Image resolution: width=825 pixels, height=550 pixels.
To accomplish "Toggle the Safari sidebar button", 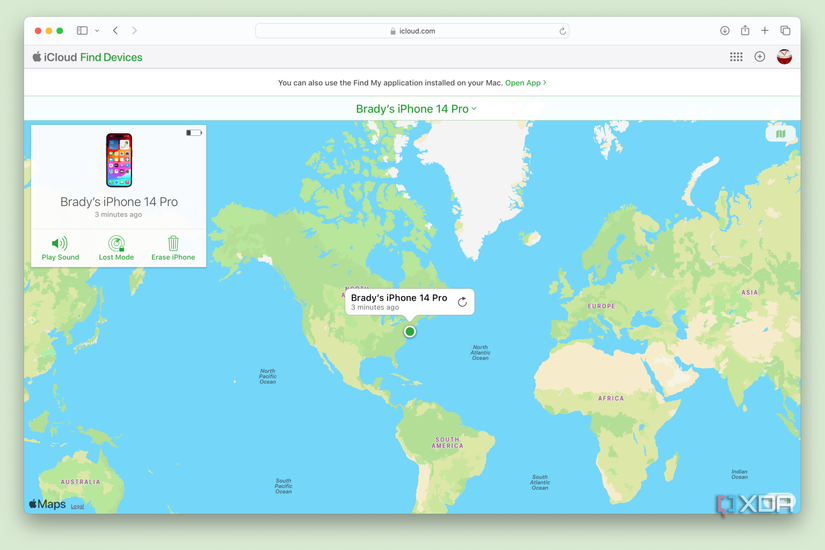I will [x=82, y=31].
